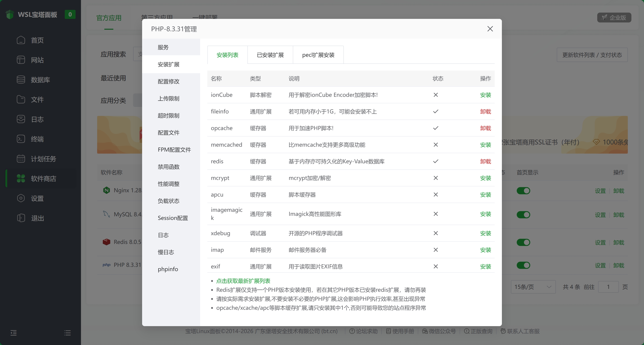
Task: Click the 日志 log icon in sidebar
Action: click(x=21, y=119)
